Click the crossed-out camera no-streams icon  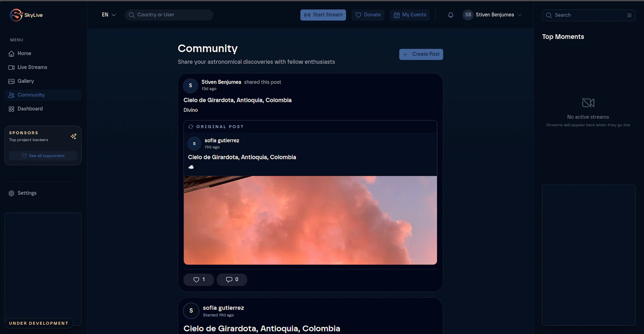tap(588, 103)
